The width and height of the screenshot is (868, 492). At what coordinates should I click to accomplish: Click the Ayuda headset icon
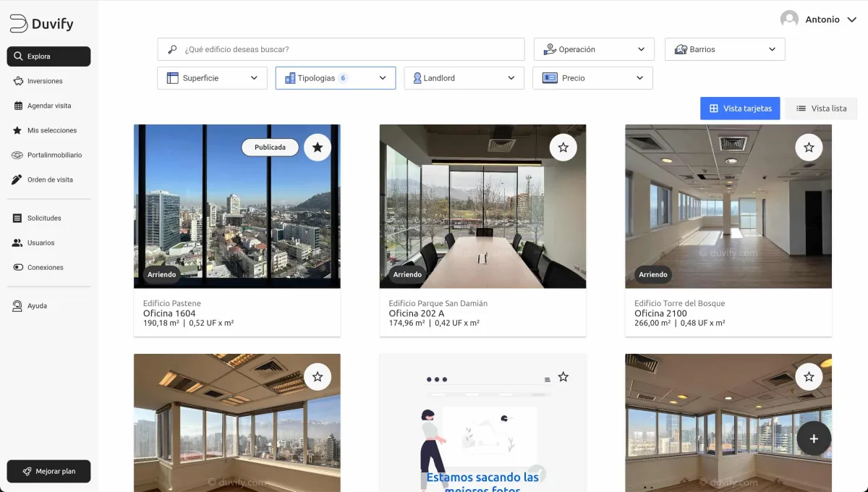click(x=17, y=306)
